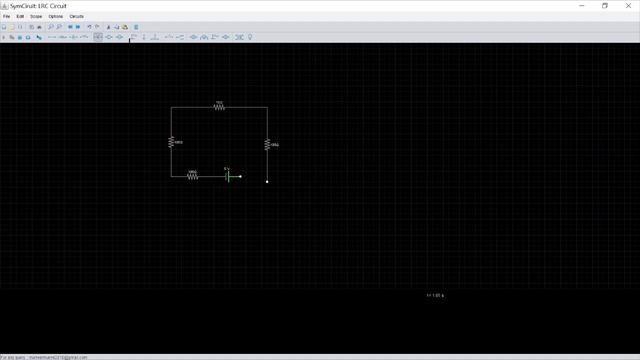Image resolution: width=640 pixels, height=360 pixels.
Task: Click the highlighted selected component tool
Action: (98, 37)
